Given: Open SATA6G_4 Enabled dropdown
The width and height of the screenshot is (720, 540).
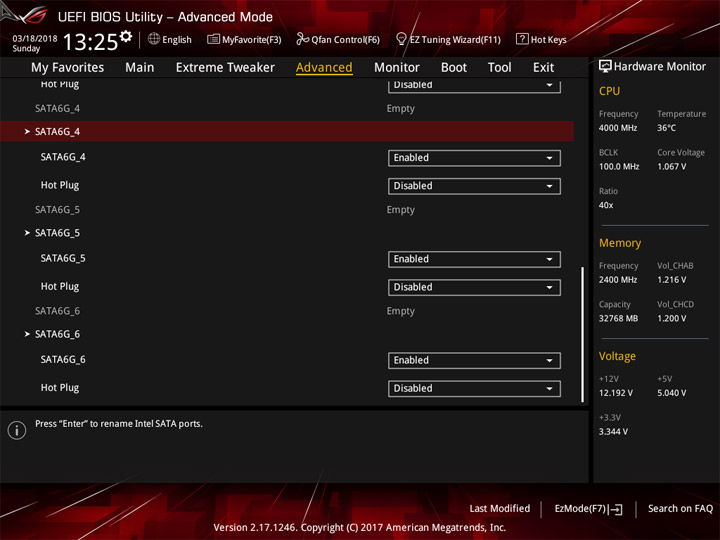Looking at the screenshot, I should click(474, 158).
